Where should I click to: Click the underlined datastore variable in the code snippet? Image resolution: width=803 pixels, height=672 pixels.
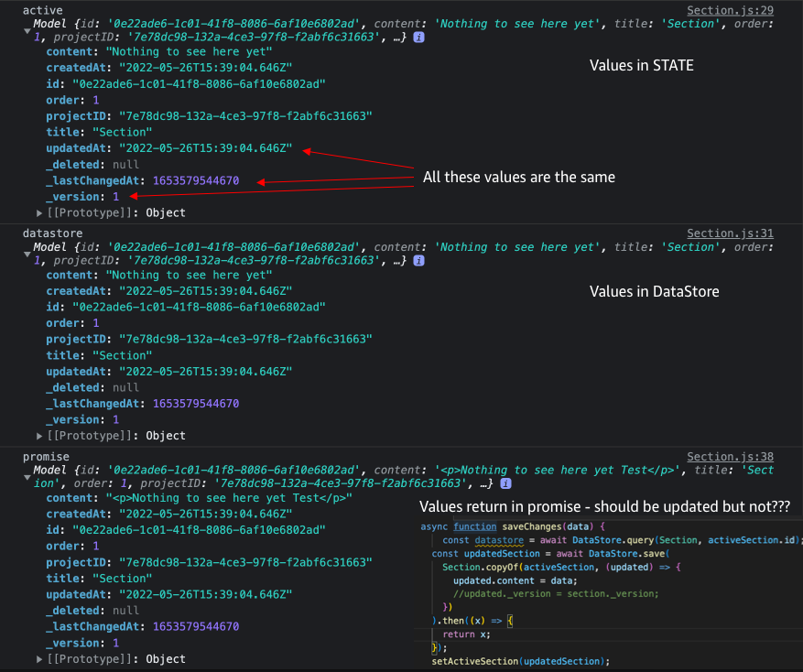coord(500,539)
